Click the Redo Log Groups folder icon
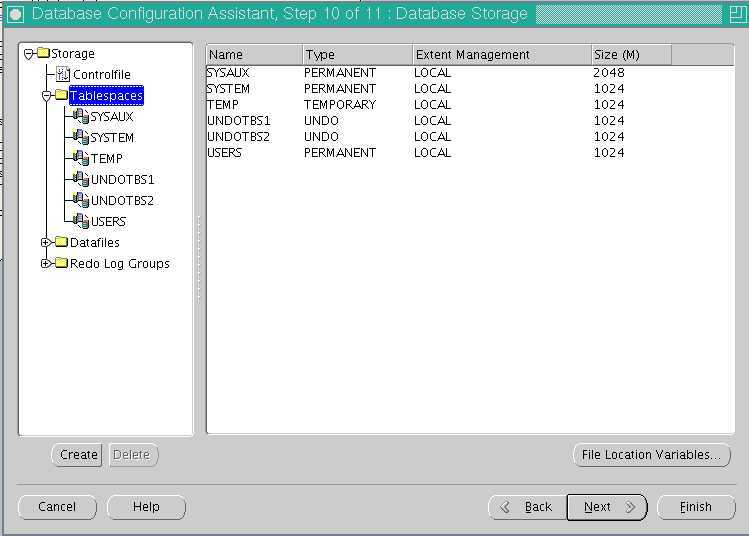The image size is (749, 536). tap(61, 263)
